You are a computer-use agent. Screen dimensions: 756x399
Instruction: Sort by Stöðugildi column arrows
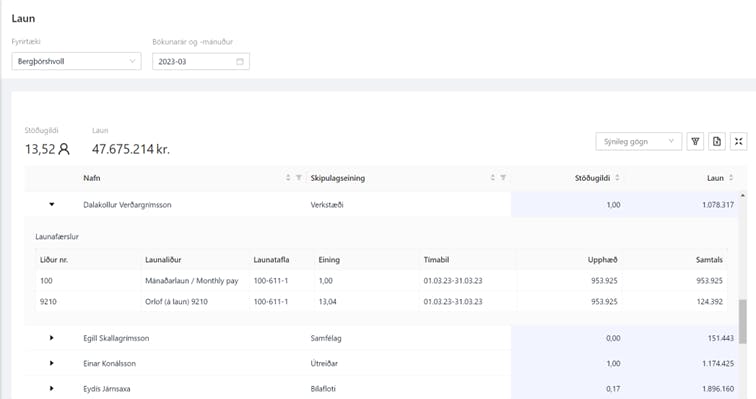618,178
